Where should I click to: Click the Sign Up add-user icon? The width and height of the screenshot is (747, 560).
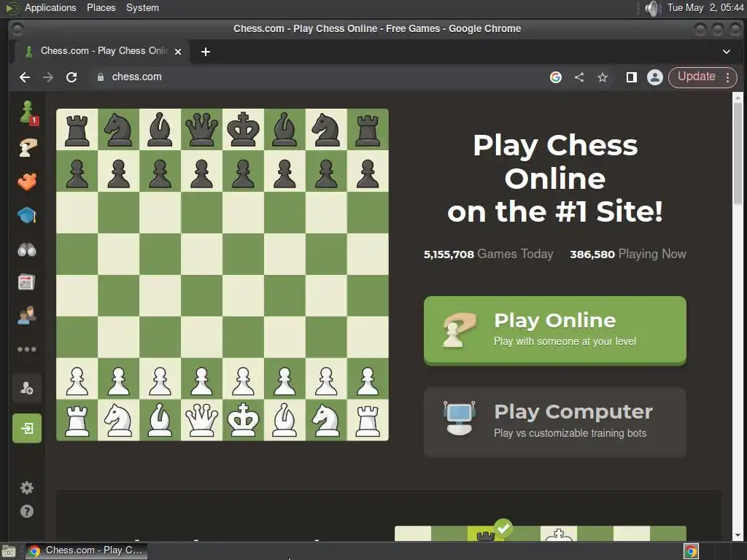(27, 389)
